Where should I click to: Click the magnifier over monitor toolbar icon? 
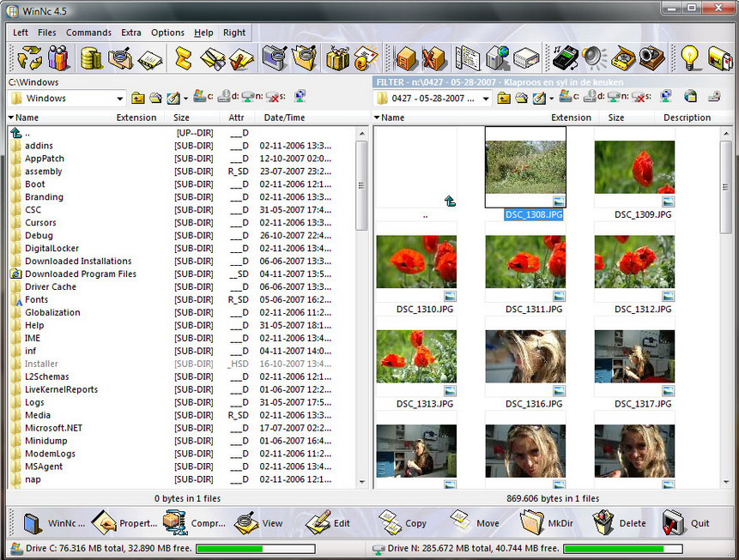tap(275, 58)
